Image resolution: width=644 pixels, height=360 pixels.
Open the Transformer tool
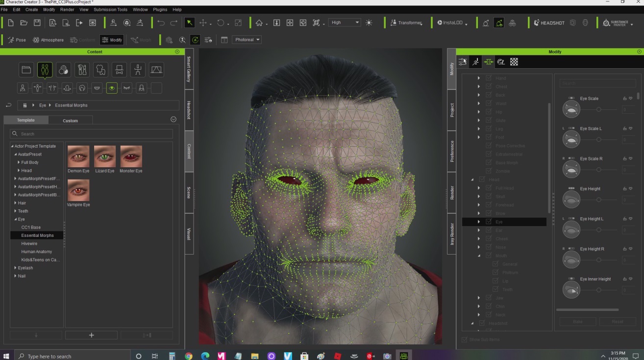pyautogui.click(x=406, y=23)
